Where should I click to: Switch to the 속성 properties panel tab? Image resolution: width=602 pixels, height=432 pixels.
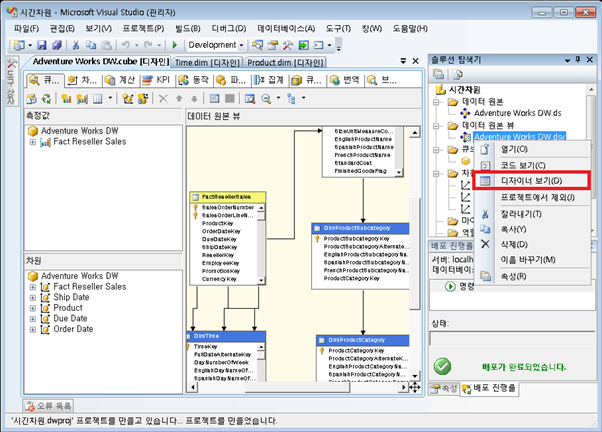[x=443, y=389]
